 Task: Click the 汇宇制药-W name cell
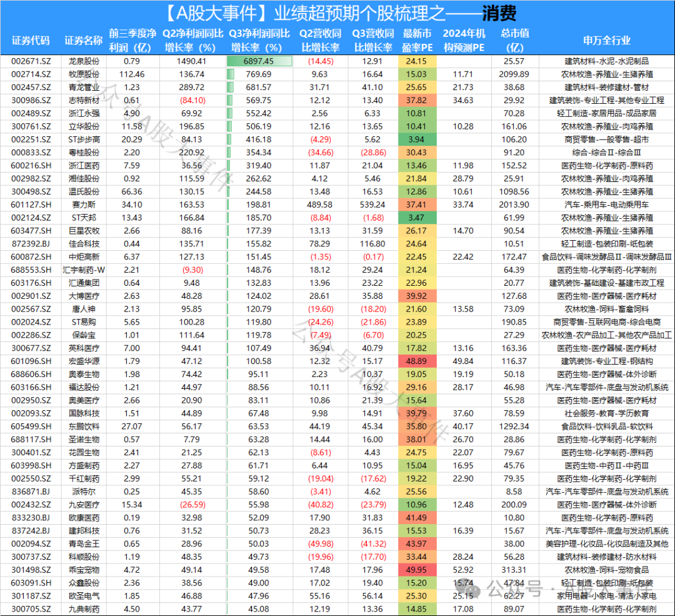tap(84, 270)
